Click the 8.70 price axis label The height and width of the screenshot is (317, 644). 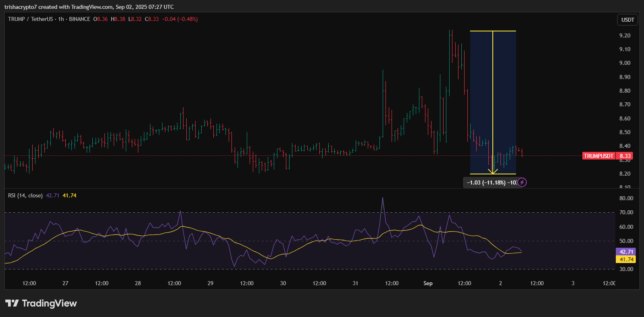(625, 104)
